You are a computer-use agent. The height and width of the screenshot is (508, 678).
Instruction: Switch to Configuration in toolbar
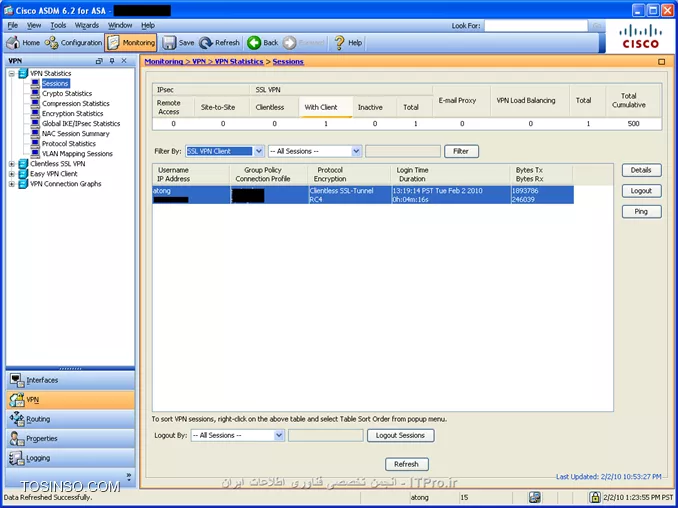73,42
